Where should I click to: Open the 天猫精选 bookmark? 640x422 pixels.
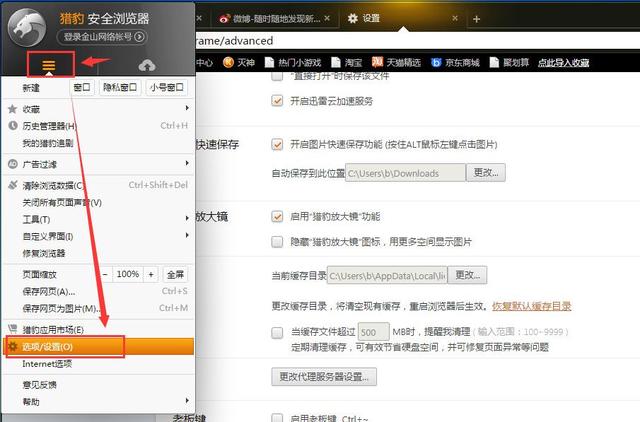tap(396, 62)
